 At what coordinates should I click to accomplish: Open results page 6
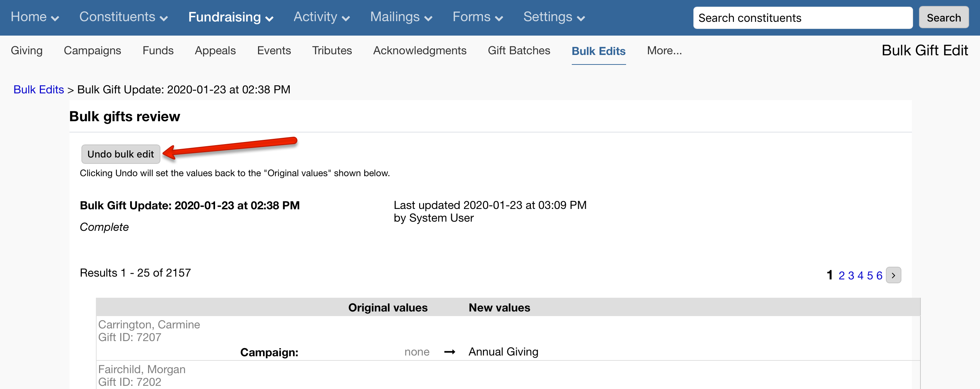[879, 275]
